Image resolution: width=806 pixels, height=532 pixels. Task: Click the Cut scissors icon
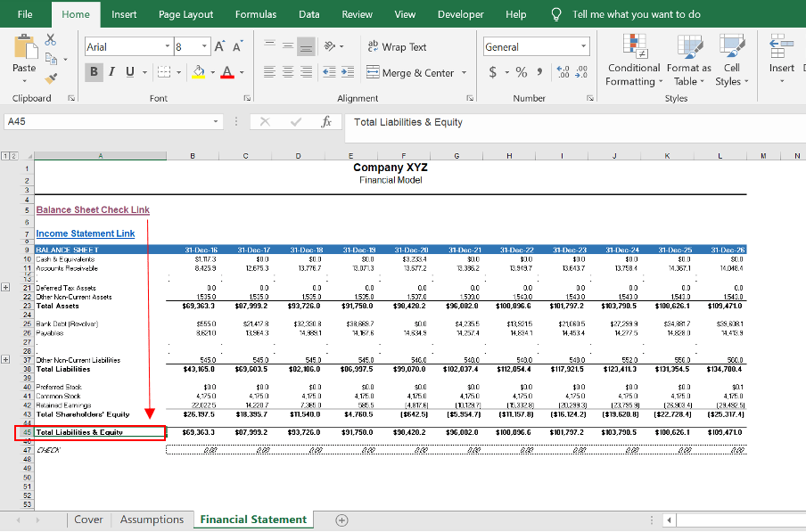51,40
